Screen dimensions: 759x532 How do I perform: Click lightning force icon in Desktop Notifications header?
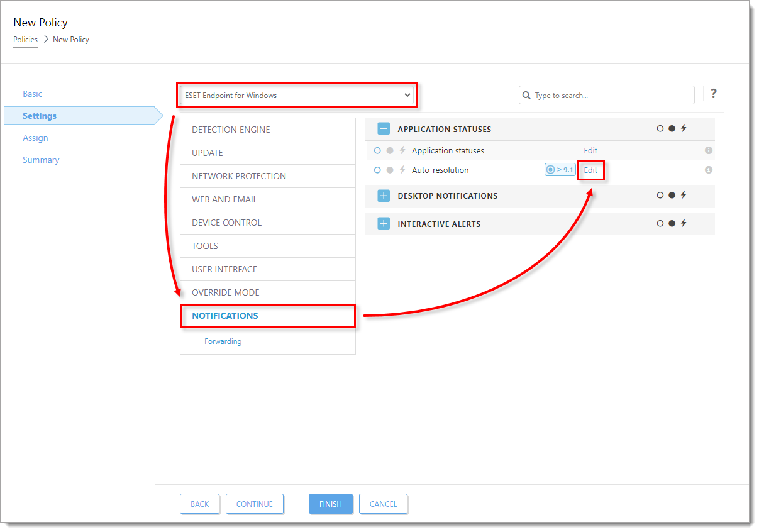click(x=684, y=195)
